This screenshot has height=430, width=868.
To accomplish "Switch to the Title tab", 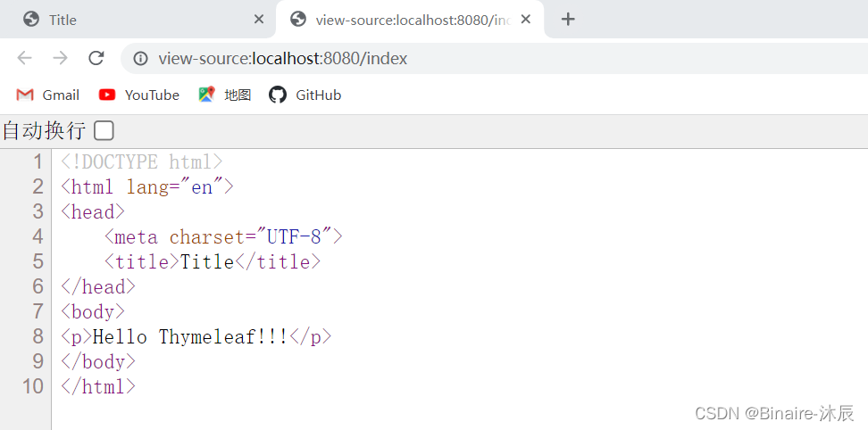I will click(134, 20).
